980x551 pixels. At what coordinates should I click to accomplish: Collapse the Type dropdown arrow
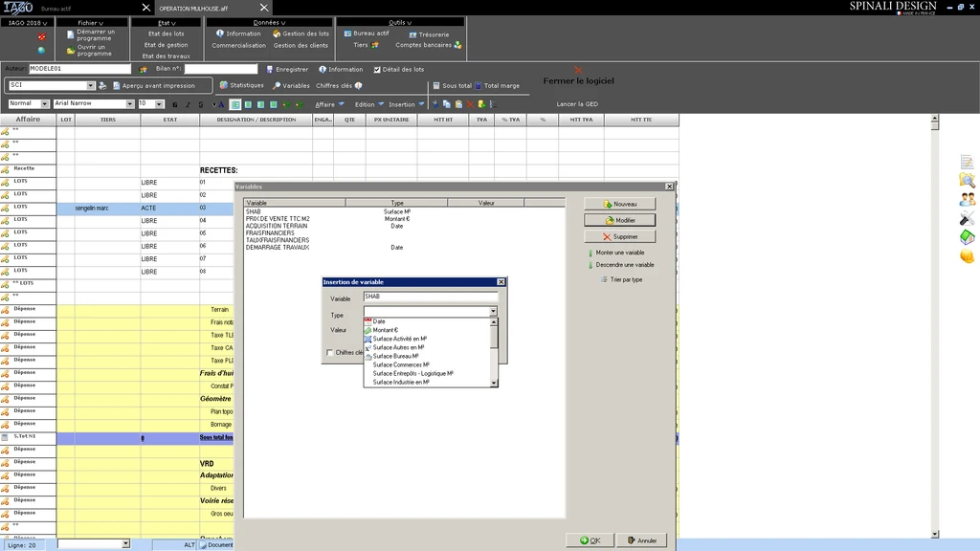tap(493, 312)
